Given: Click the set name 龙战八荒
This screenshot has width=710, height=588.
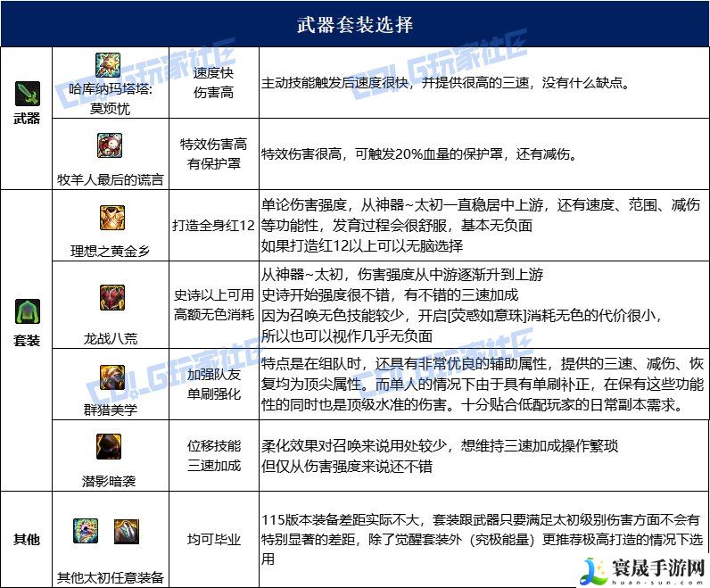Looking at the screenshot, I should [x=110, y=338].
